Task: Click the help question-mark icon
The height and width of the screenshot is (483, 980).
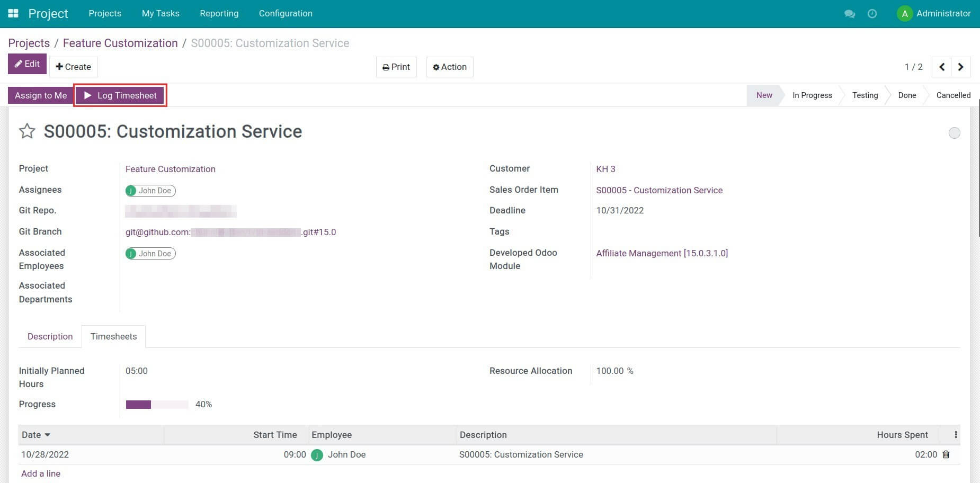Action: pyautogui.click(x=872, y=14)
